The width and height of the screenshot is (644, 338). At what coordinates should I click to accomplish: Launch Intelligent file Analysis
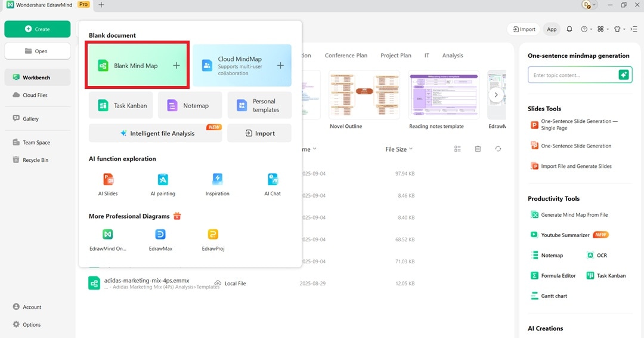(155, 133)
